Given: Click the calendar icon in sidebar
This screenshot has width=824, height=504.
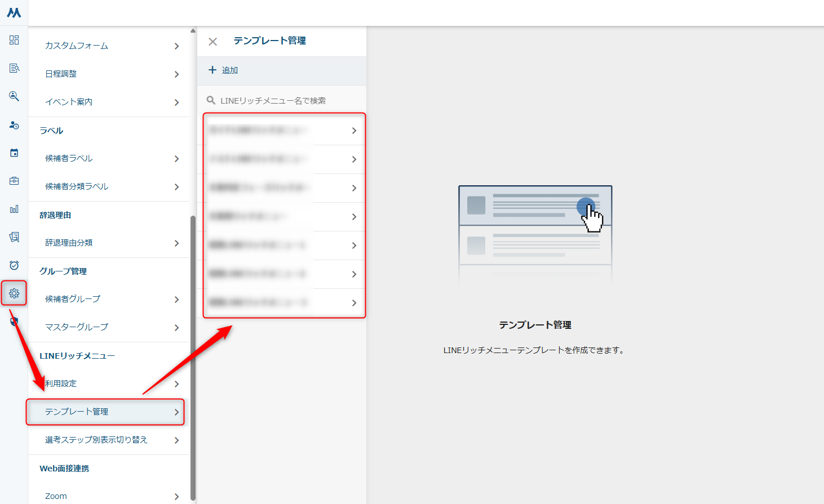Looking at the screenshot, I should tap(14, 153).
